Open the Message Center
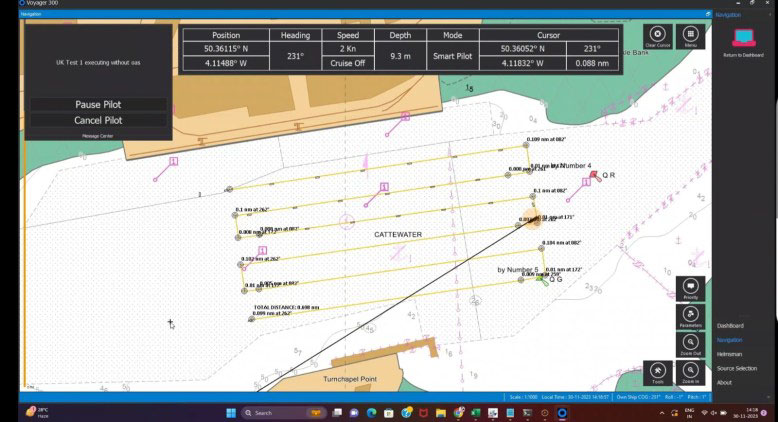 click(98, 136)
